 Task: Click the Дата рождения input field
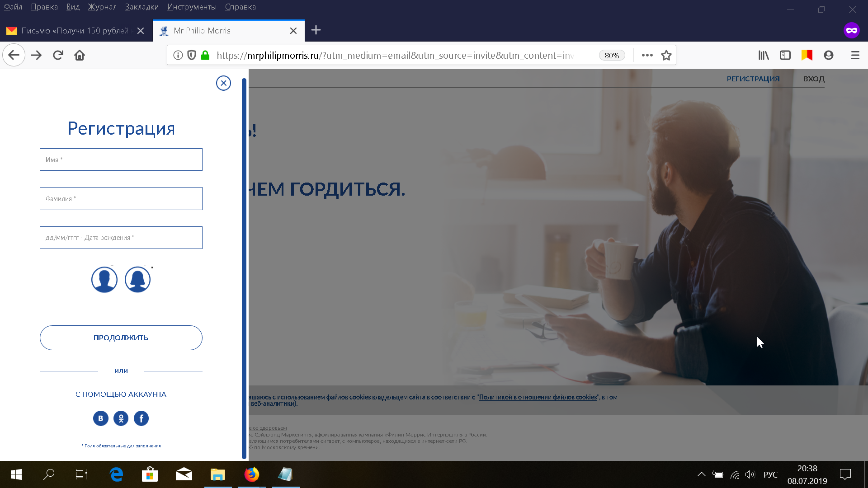point(121,238)
